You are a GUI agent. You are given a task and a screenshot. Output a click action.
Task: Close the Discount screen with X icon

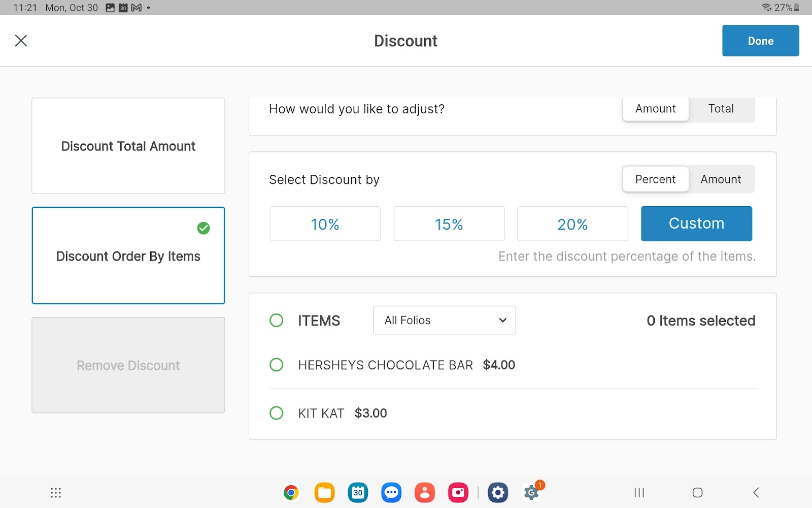pos(21,41)
